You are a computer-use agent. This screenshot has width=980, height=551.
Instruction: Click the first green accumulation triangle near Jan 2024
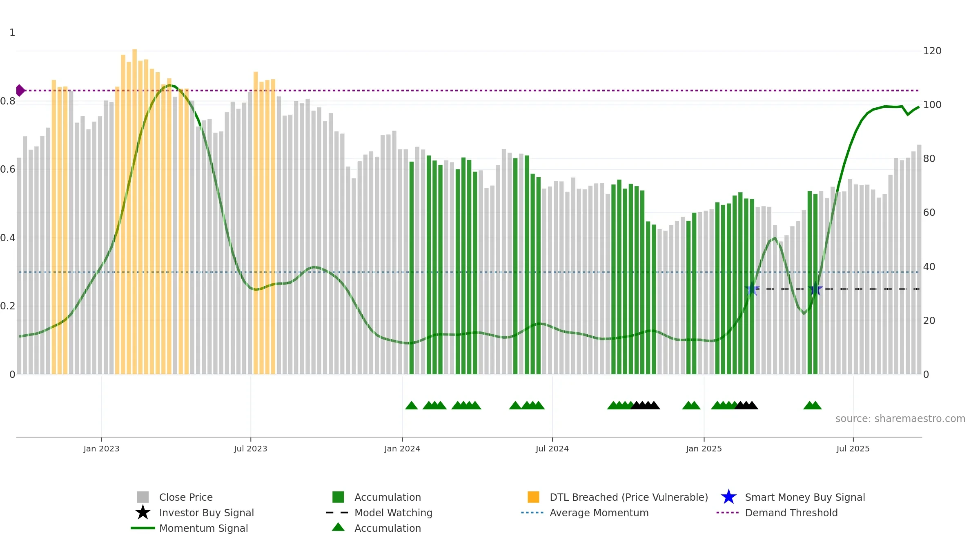pyautogui.click(x=412, y=405)
